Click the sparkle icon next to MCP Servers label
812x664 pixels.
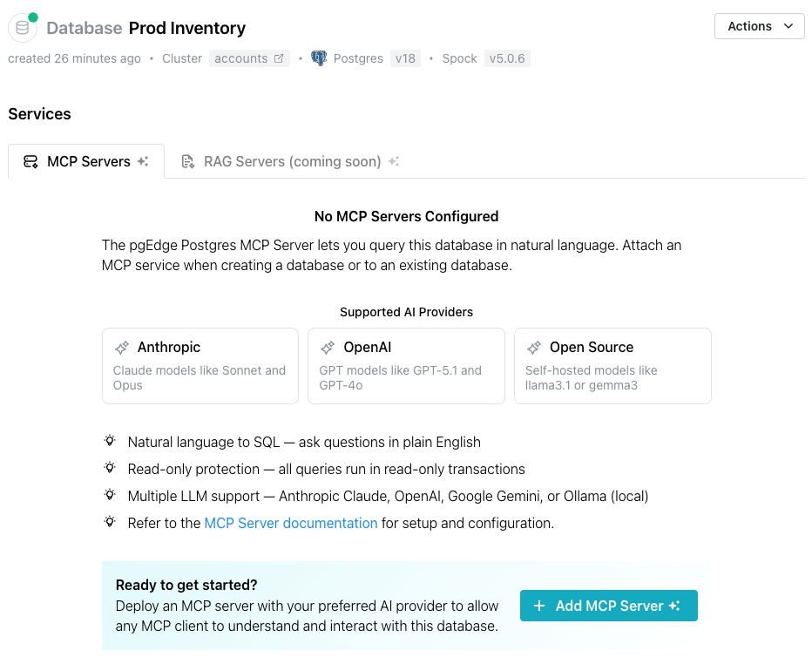tap(141, 160)
